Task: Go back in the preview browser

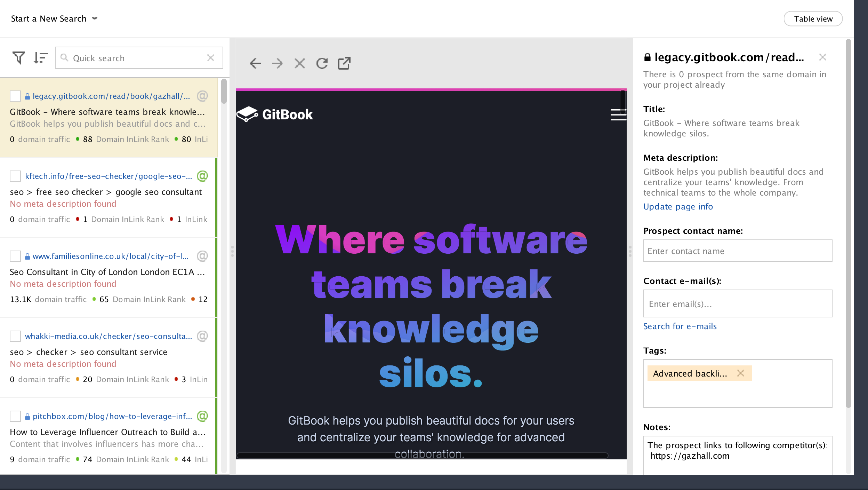Action: pos(255,63)
